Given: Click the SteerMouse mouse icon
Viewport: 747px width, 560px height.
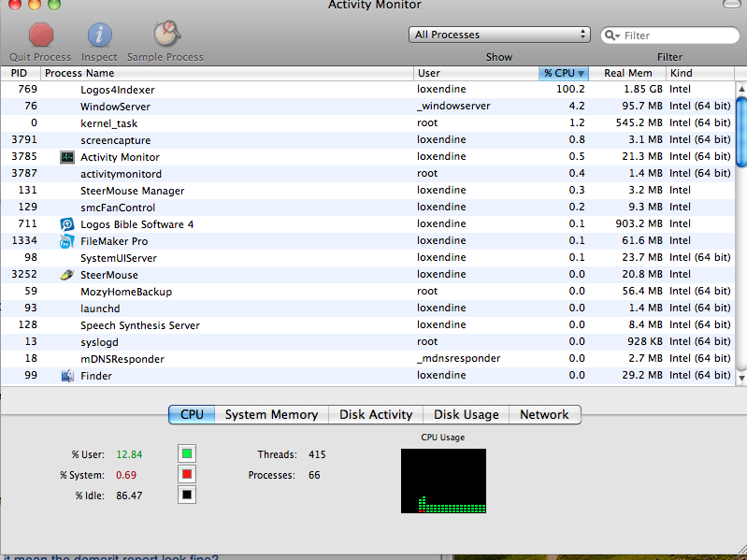Looking at the screenshot, I should pyautogui.click(x=67, y=275).
